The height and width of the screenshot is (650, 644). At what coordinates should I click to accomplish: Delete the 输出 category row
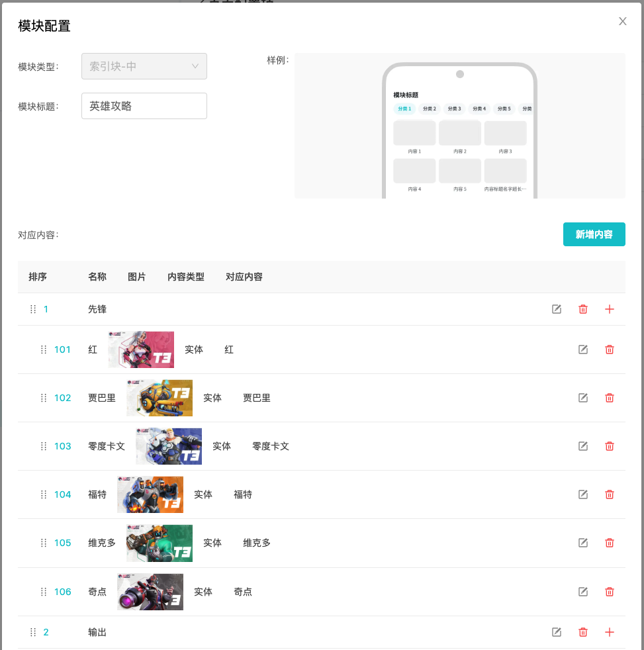[583, 632]
